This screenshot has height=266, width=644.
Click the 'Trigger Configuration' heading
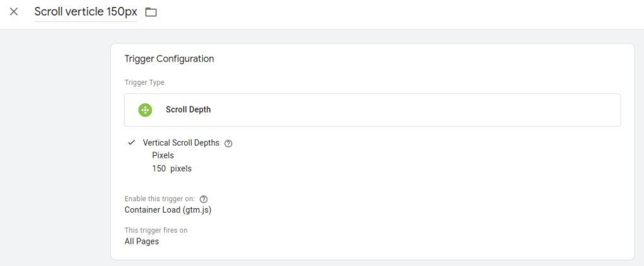tap(169, 59)
